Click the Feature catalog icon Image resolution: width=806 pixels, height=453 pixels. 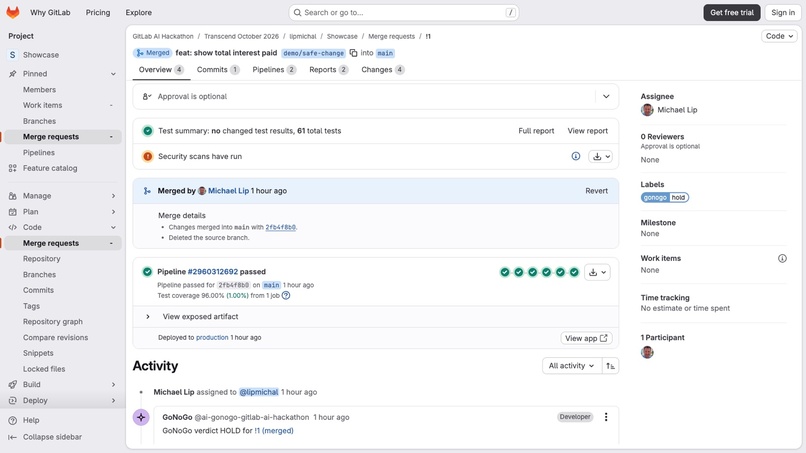point(13,168)
